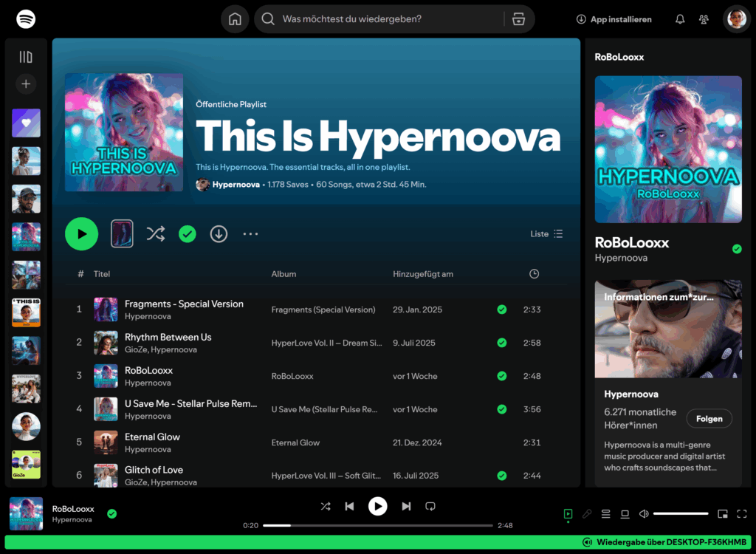Sort by the Titel column header

tap(102, 274)
